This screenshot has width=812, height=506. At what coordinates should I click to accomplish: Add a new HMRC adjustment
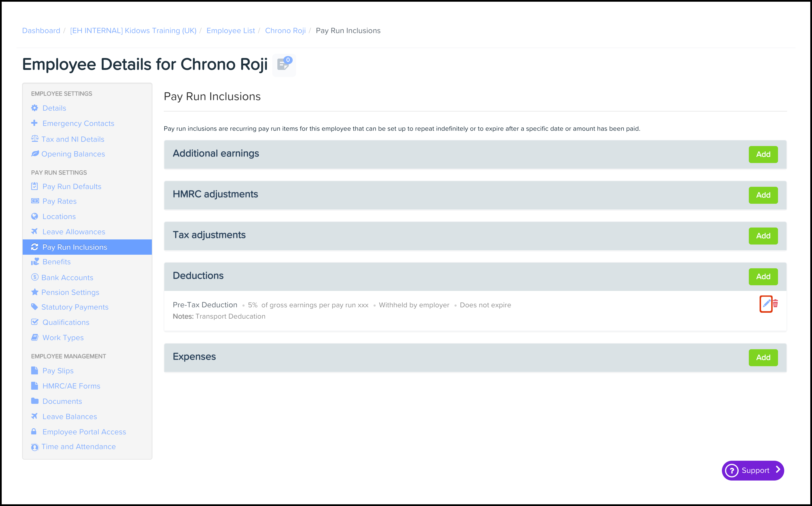pos(763,195)
